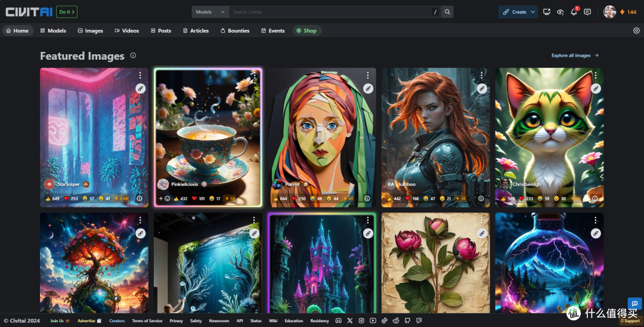Open Terms of Service footer link
Image resolution: width=644 pixels, height=327 pixels.
pyautogui.click(x=147, y=321)
